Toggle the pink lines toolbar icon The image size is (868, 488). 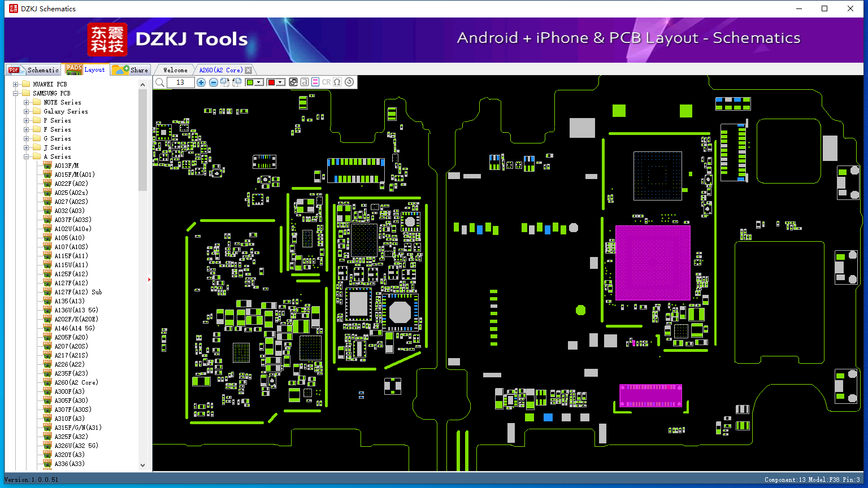(x=315, y=82)
